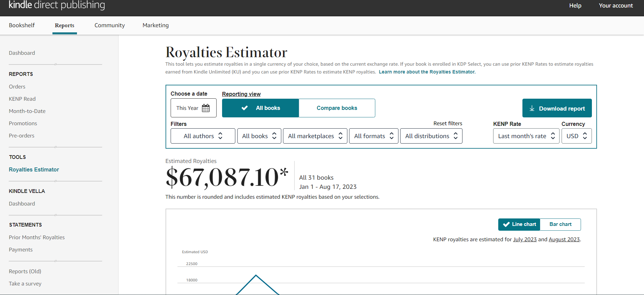
Task: Switch to Bar chart view
Action: pos(561,224)
